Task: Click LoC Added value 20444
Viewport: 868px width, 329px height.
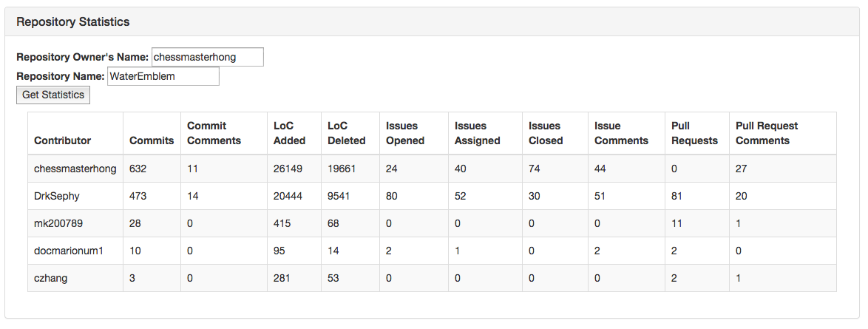Action: coord(288,196)
